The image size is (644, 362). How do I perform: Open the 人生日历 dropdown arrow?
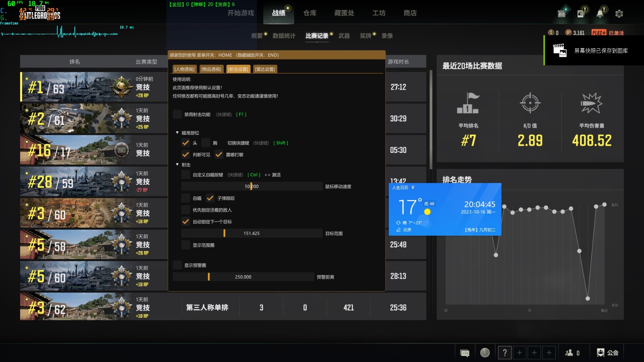point(413,188)
